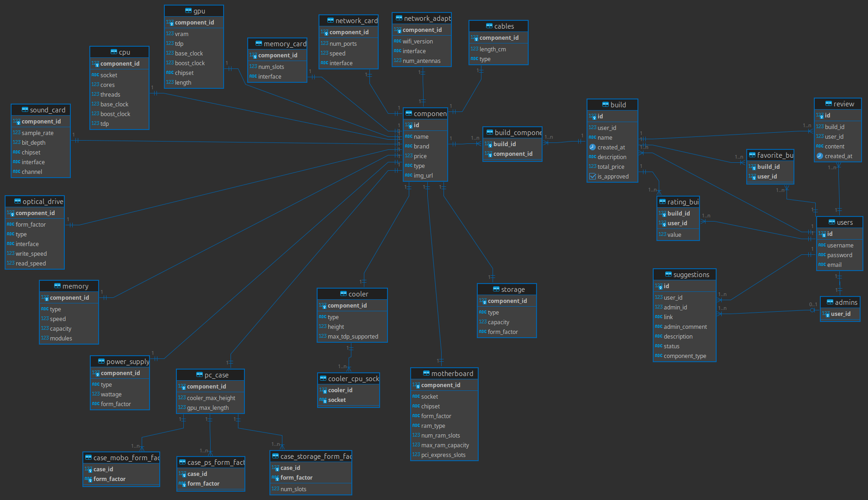Click the table icon beside the users title
868x500 pixels.
point(831,222)
